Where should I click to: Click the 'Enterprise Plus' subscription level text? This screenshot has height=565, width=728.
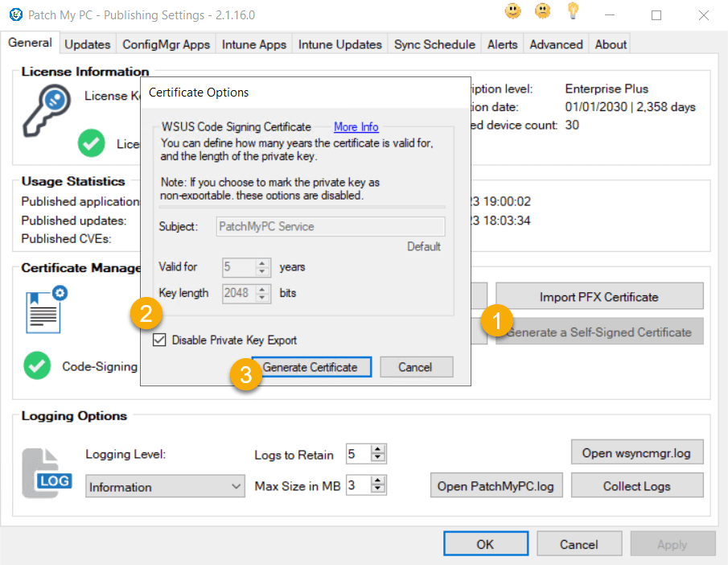[607, 89]
